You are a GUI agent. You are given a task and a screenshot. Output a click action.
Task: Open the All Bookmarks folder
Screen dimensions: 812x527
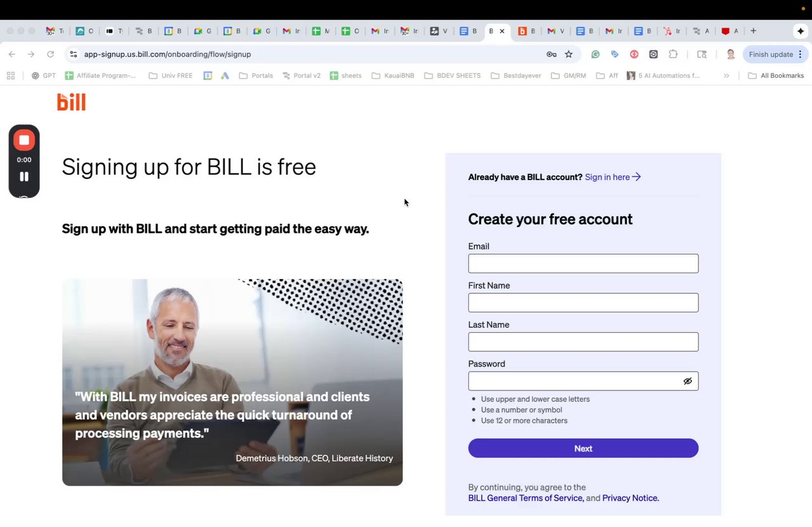776,75
